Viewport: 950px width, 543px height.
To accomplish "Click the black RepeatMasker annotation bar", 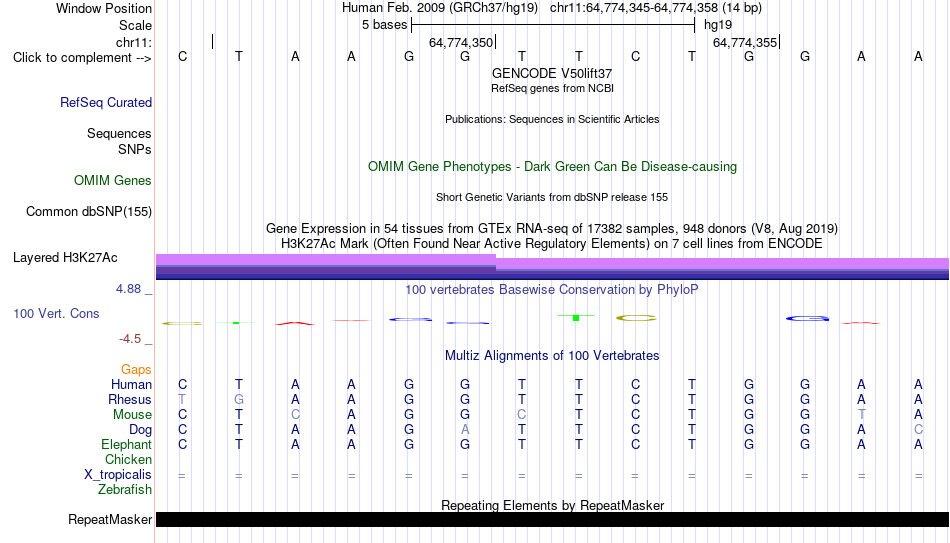I will pos(552,519).
